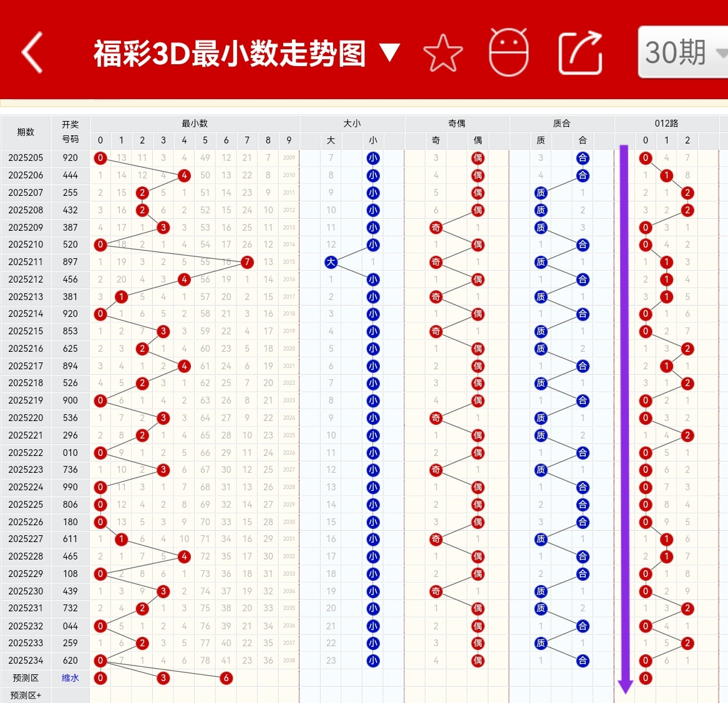
Task: Click the 012路 column group header
Action: (667, 124)
